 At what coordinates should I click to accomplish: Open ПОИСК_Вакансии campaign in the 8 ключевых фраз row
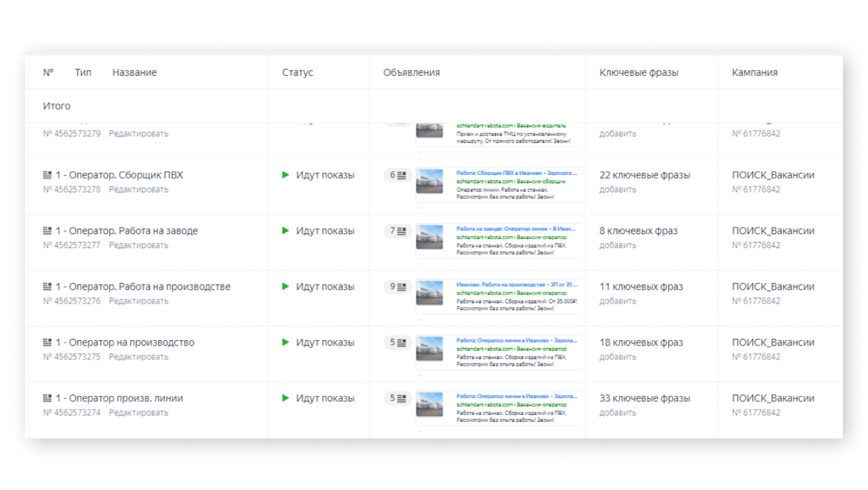pos(773,231)
